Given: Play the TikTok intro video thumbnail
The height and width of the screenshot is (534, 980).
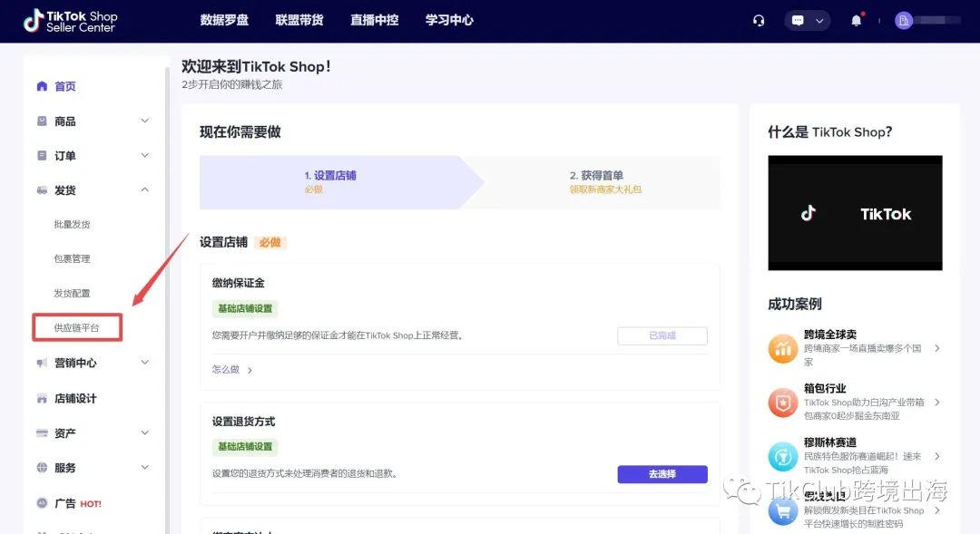Looking at the screenshot, I should [855, 213].
